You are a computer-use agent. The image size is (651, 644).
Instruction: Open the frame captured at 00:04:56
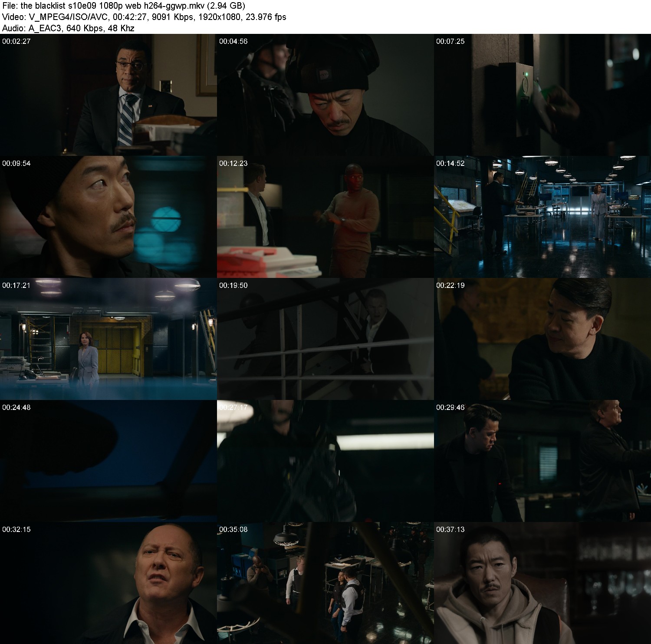click(325, 95)
